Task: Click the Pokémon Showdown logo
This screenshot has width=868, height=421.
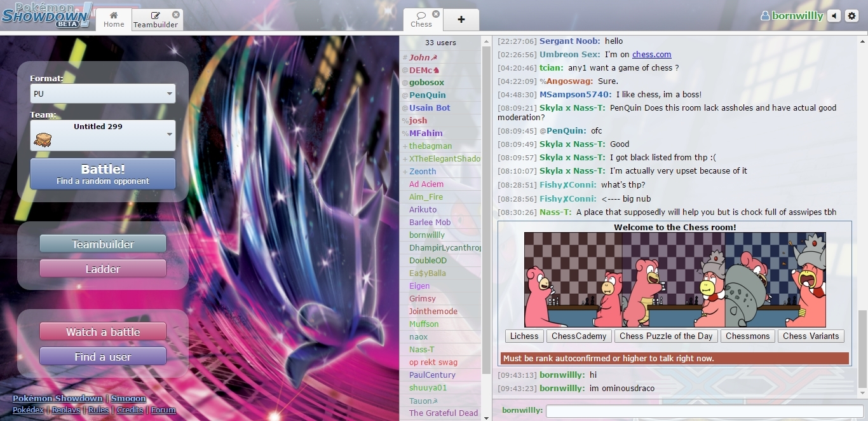Action: pyautogui.click(x=47, y=15)
